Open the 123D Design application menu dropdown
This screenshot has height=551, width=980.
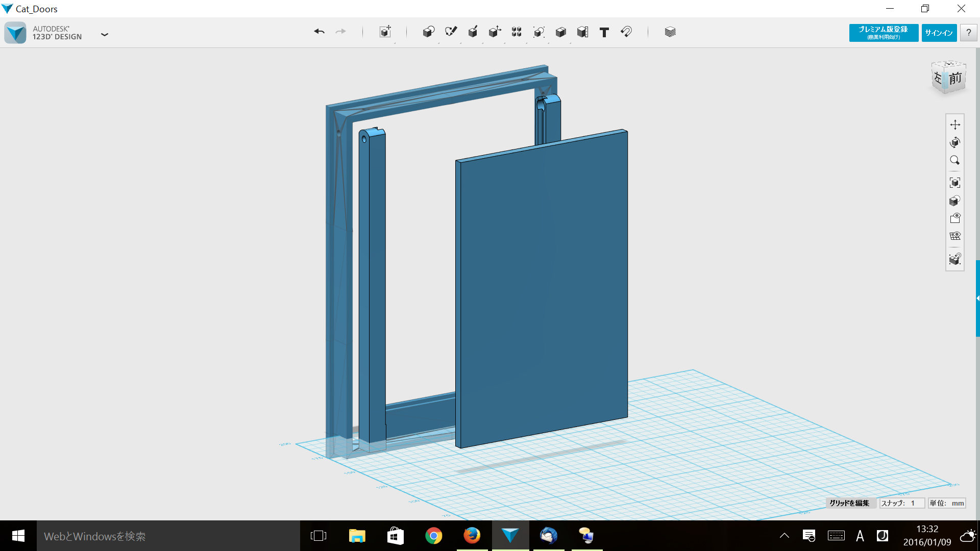tap(105, 34)
